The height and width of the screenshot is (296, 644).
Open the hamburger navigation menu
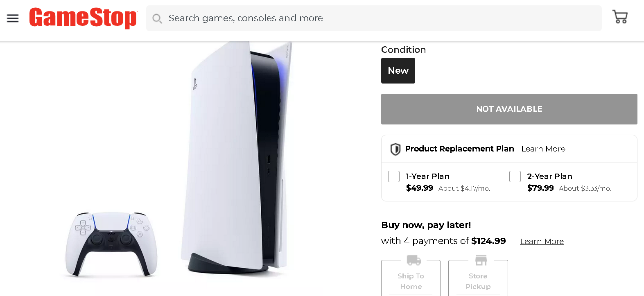click(x=13, y=18)
